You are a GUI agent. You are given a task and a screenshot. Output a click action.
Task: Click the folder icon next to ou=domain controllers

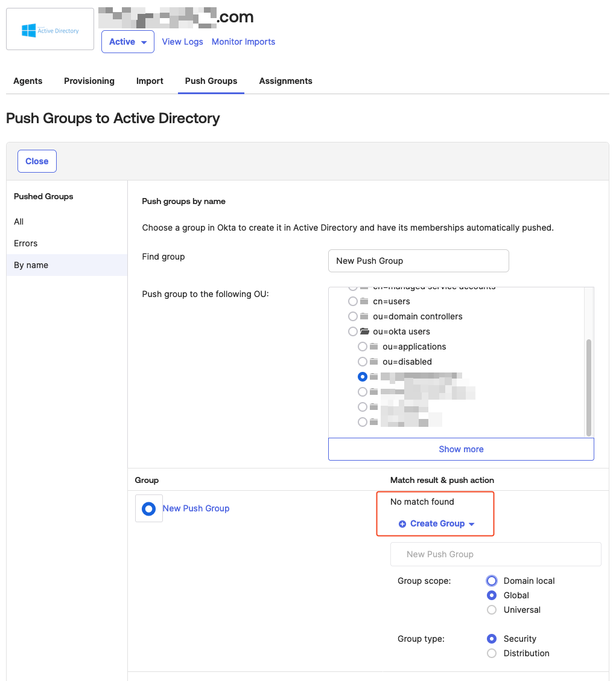[x=364, y=316]
